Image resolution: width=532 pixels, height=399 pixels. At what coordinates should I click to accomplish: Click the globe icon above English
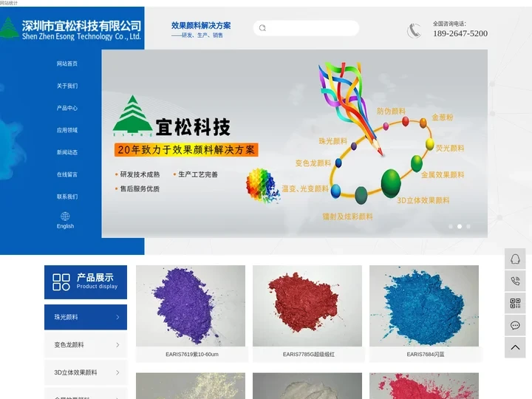[x=65, y=216]
